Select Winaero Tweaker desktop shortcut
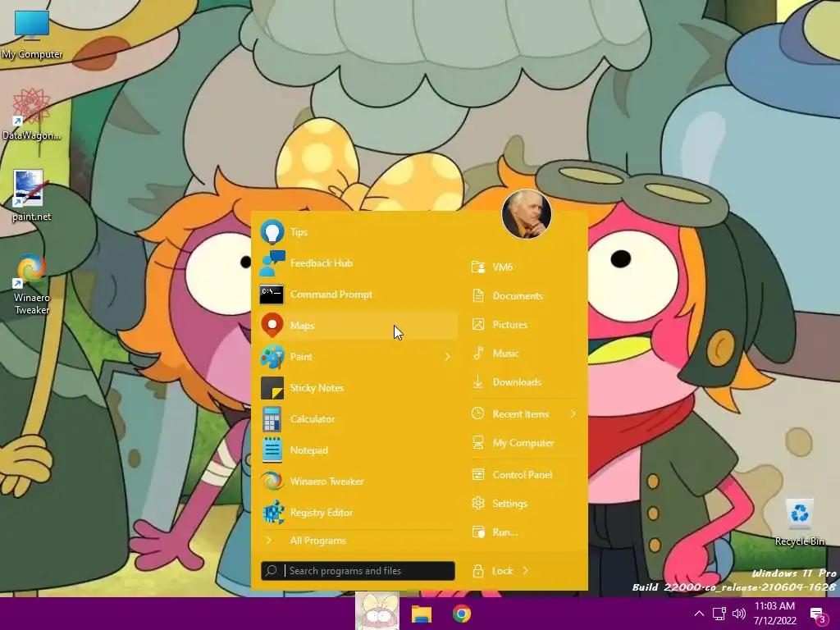The image size is (840, 630). pos(31,284)
